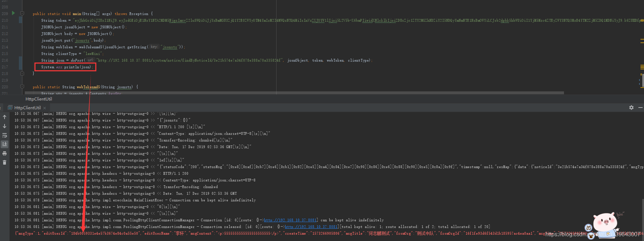Screen dimensions: 644x241
Task: Toggle soft-wrap in the console toolbar
Action: (5, 135)
